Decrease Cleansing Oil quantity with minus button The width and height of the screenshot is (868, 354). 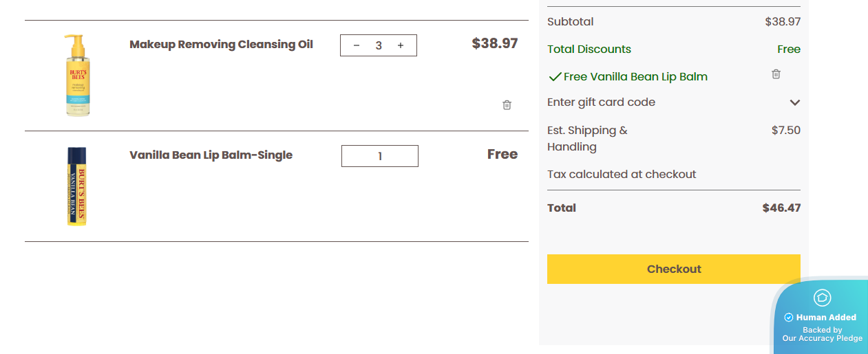pos(357,45)
